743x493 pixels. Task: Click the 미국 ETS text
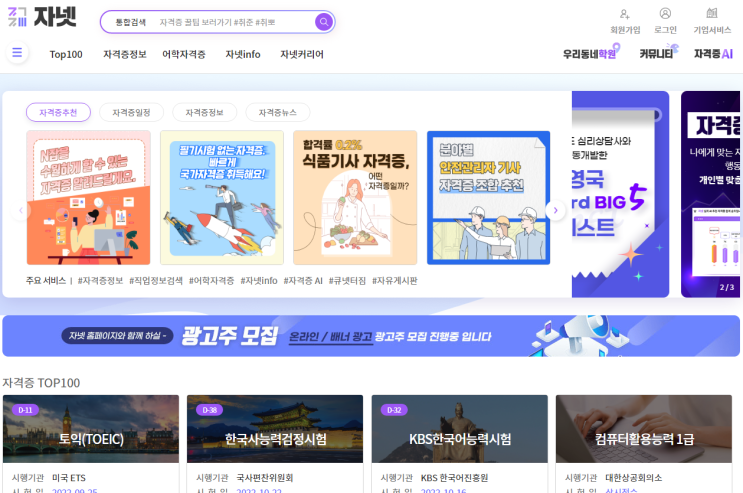pos(69,478)
